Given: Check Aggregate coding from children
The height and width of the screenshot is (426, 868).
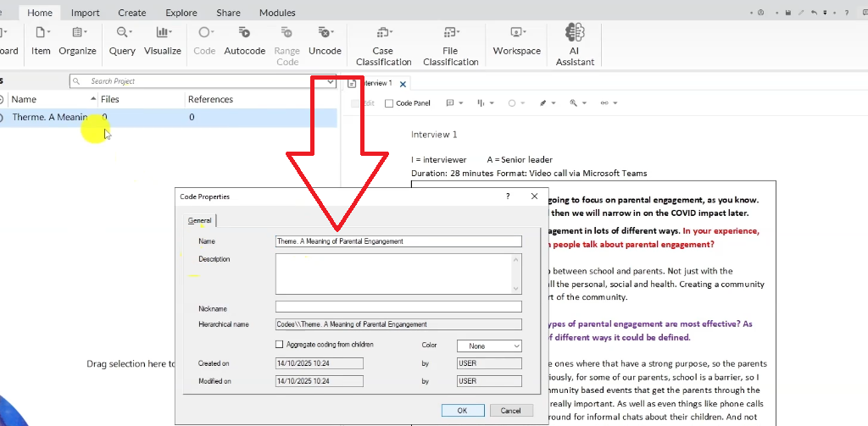Looking at the screenshot, I should 280,345.
